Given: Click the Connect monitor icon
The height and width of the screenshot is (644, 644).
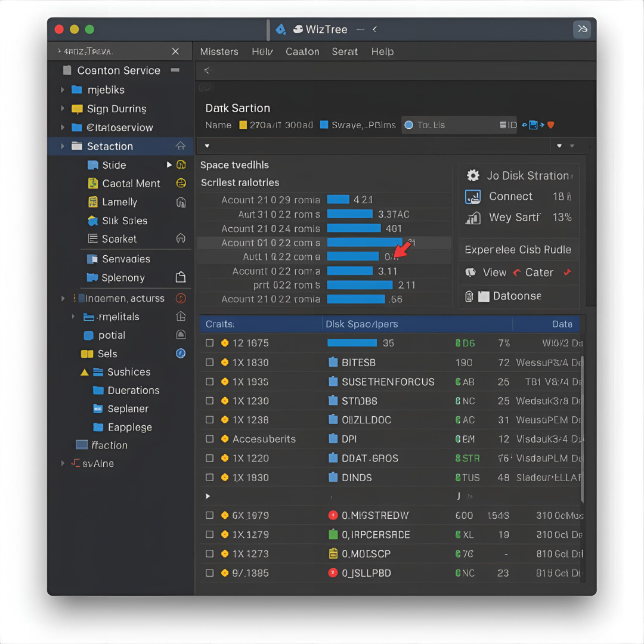Looking at the screenshot, I should tap(473, 197).
